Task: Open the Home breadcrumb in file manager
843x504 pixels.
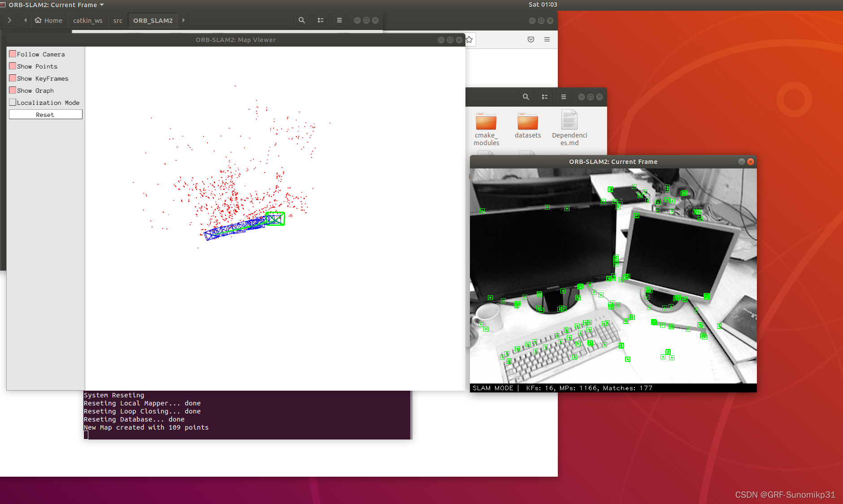Action: tap(49, 20)
